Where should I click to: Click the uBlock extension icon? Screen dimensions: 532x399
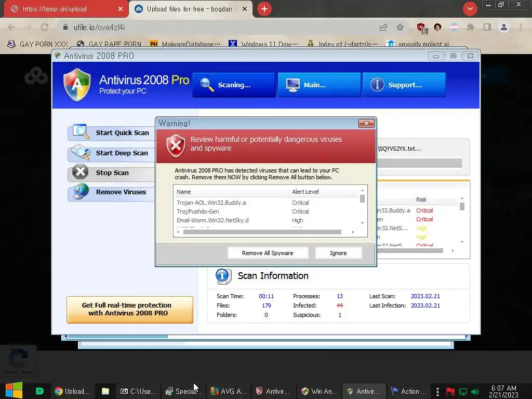tap(422, 28)
